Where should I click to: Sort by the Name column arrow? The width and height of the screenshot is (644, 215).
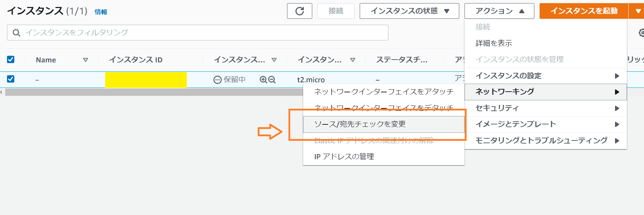click(x=86, y=60)
